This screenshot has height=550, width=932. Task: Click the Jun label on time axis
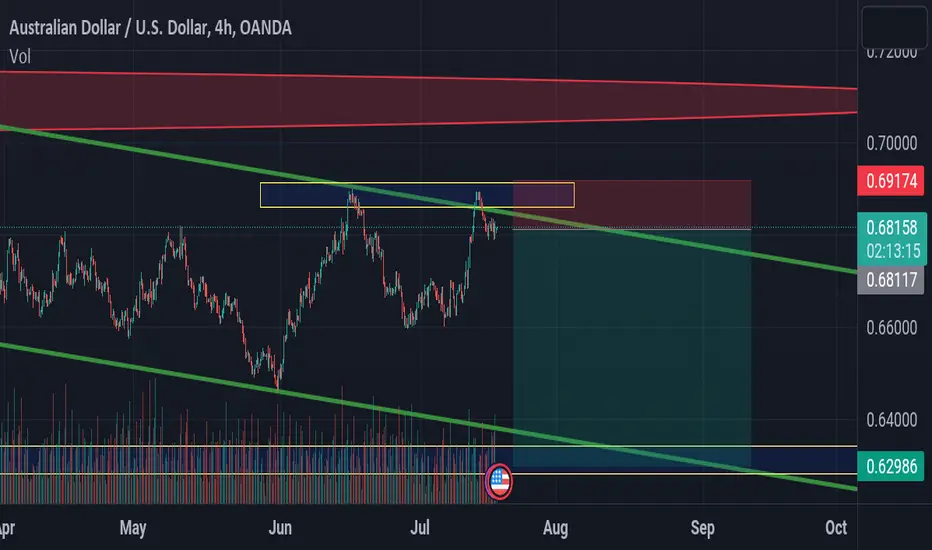tap(280, 527)
